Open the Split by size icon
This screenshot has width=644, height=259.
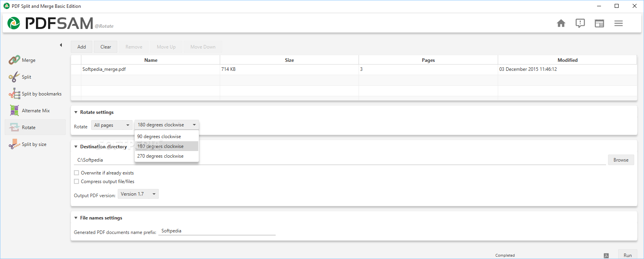[x=14, y=144]
